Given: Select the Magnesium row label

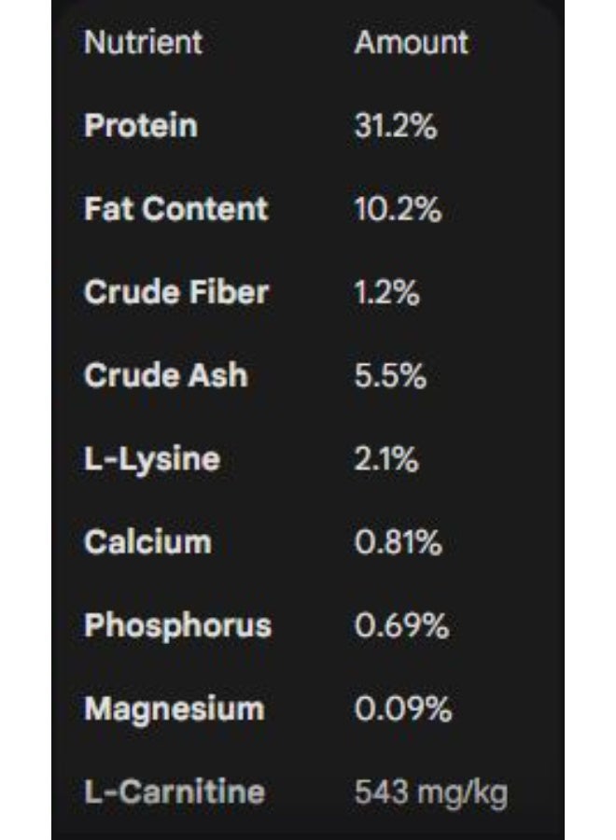Looking at the screenshot, I should click(174, 709).
